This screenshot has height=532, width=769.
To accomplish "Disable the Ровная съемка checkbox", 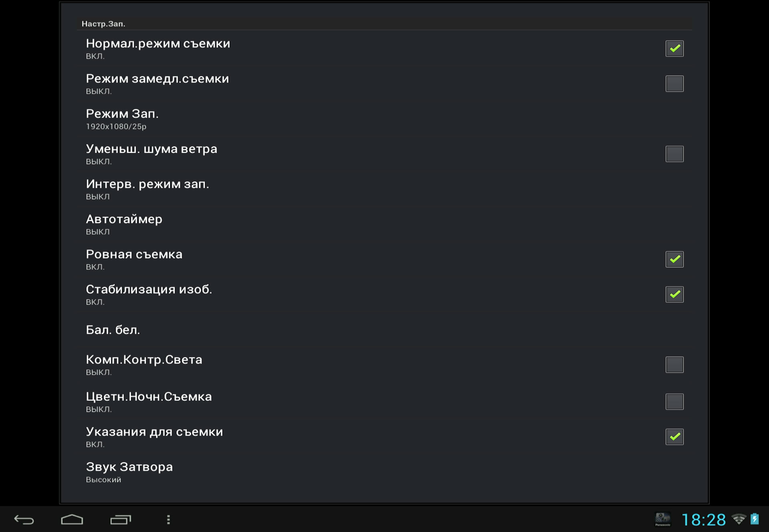I will pyautogui.click(x=674, y=259).
